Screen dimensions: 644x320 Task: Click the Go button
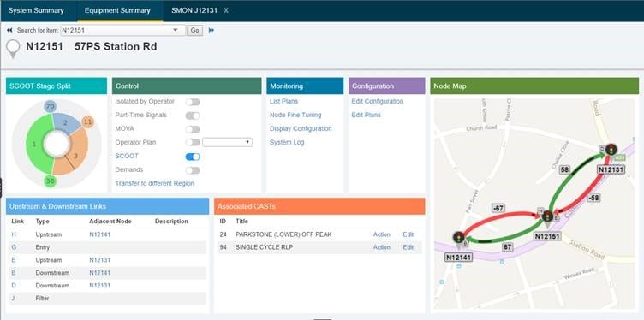click(194, 30)
